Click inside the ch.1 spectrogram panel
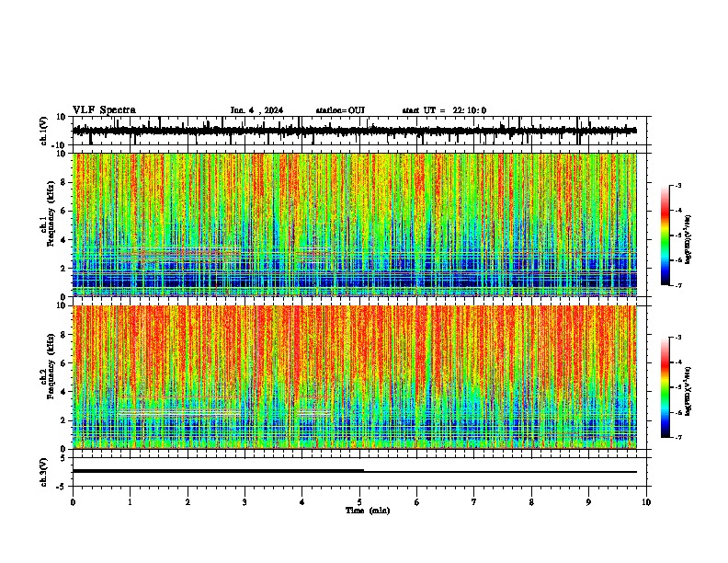Image resolution: width=728 pixels, height=563 pixels. pos(355,224)
